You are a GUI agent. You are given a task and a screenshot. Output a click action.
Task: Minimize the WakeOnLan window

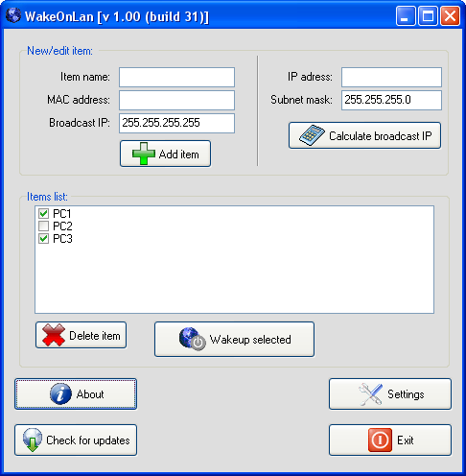406,15
